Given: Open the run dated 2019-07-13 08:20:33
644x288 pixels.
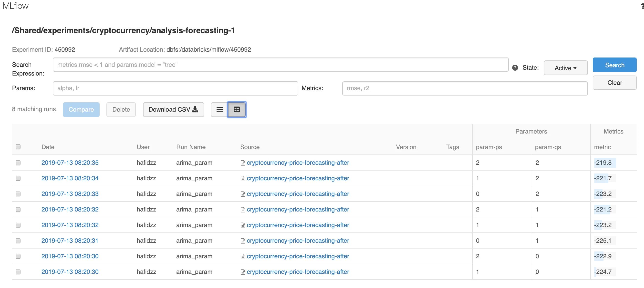Looking at the screenshot, I should [70, 194].
